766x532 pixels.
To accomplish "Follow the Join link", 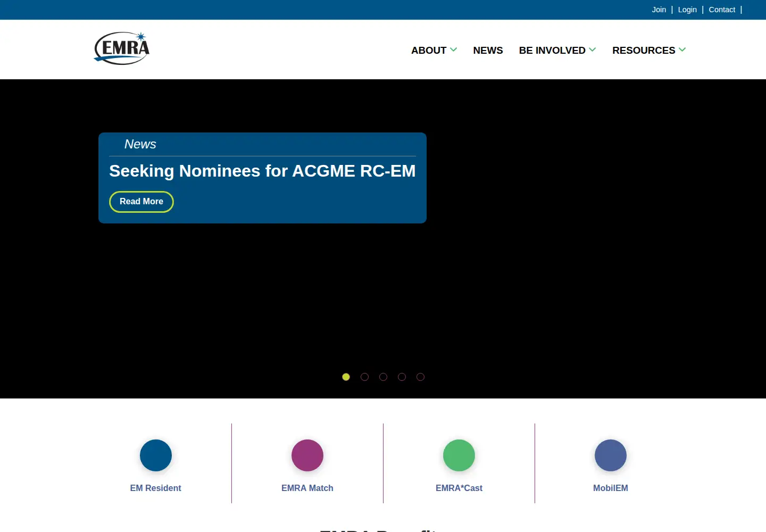I will pos(659,10).
